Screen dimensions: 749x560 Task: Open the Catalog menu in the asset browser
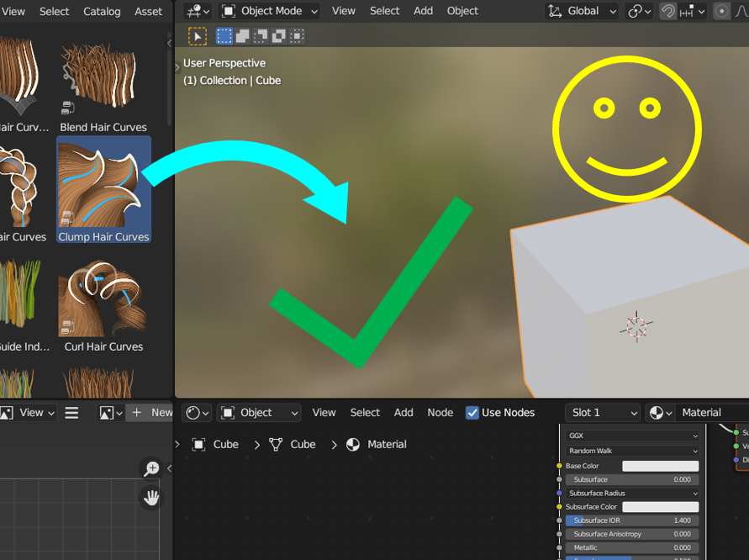(x=102, y=12)
